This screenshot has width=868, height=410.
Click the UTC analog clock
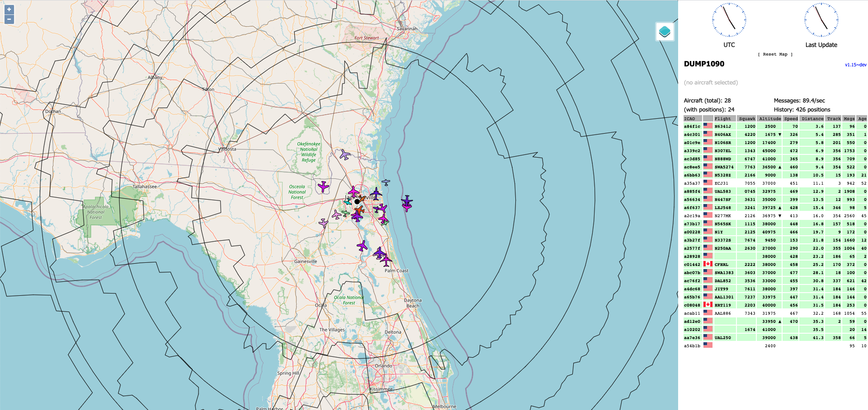(729, 20)
